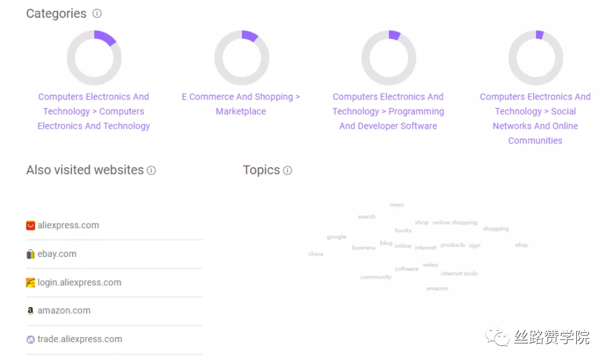609x364 pixels.
Task: Select the 'internet tools' topic word
Action: coord(459,273)
